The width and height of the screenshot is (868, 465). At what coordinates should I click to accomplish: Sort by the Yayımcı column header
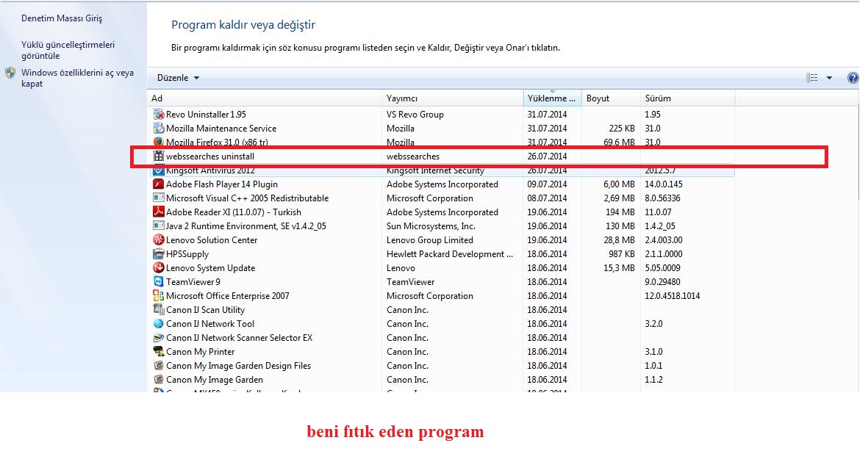(452, 98)
